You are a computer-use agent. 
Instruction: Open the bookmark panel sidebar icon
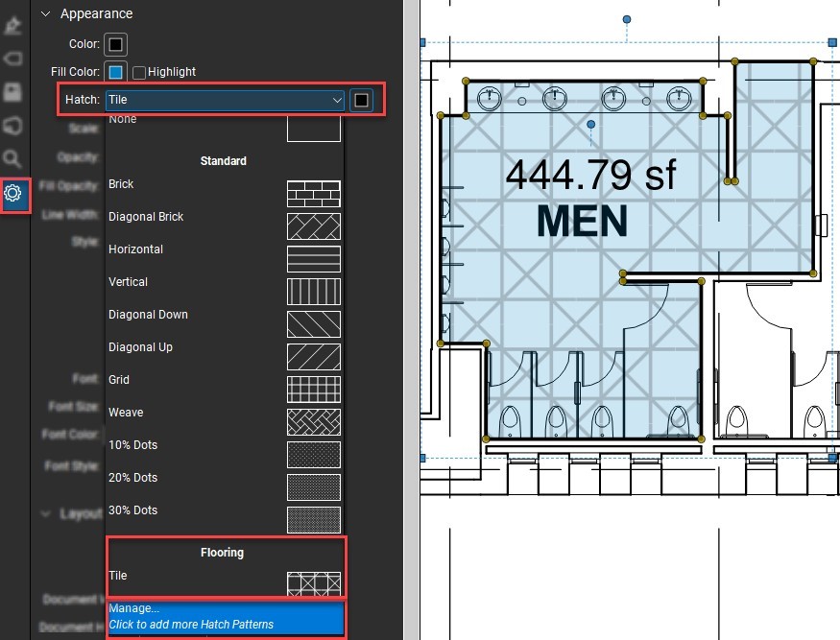[12, 92]
